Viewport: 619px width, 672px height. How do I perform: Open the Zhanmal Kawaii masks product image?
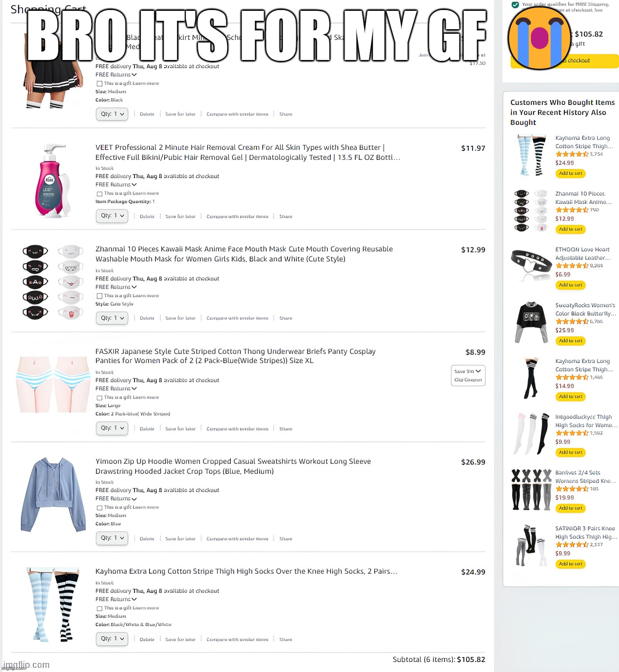(x=53, y=282)
